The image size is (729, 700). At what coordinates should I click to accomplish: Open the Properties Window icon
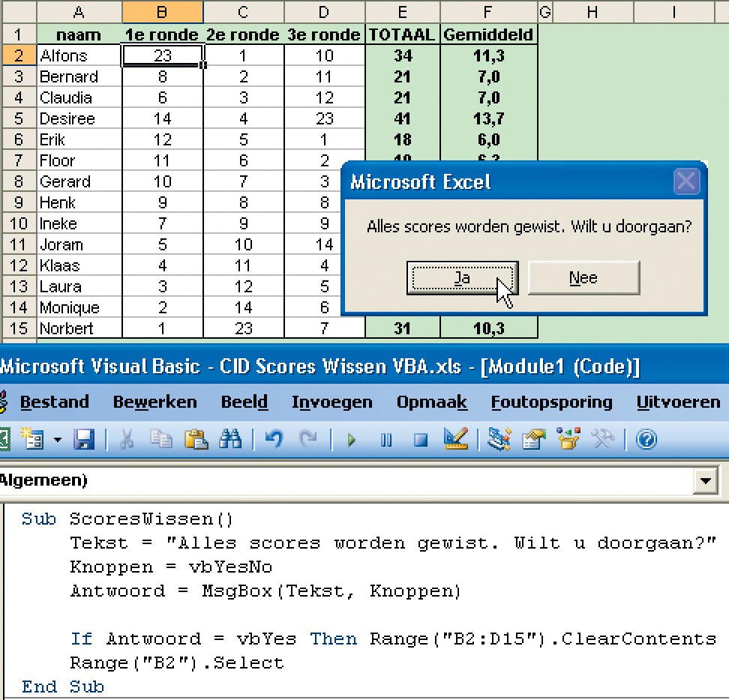tap(533, 439)
